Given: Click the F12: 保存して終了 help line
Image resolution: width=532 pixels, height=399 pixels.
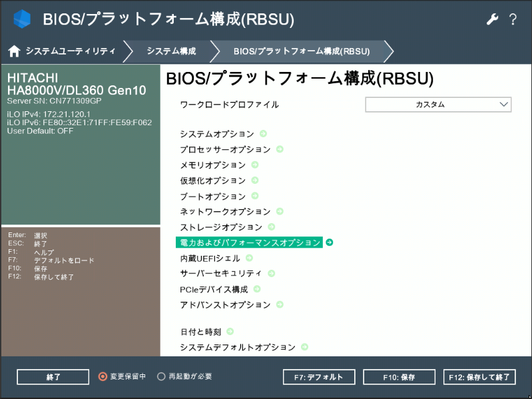Looking at the screenshot, I should coord(41,277).
